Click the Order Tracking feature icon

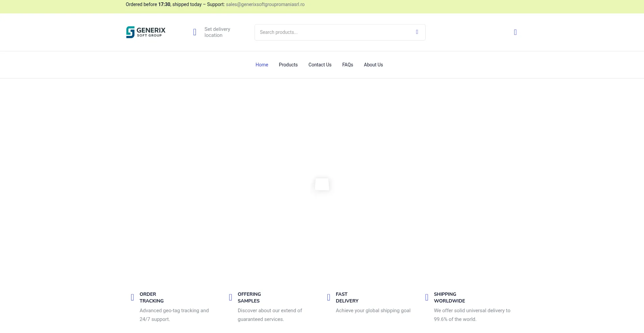click(x=132, y=297)
